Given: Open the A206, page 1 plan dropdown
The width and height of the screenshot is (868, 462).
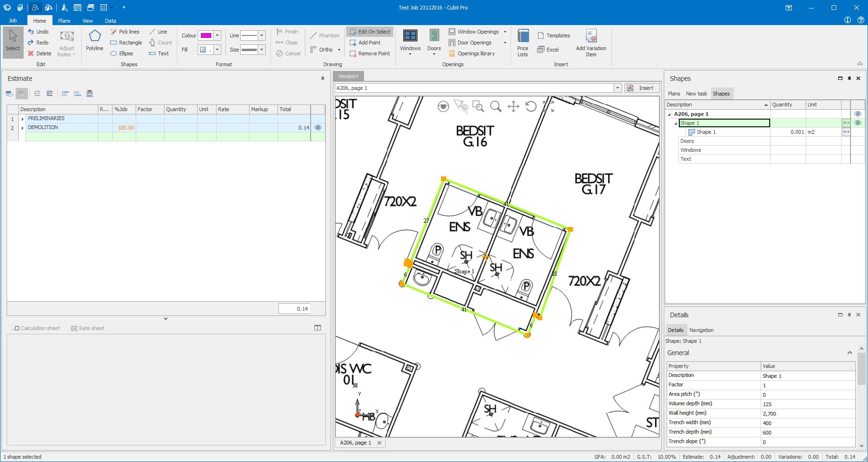Looking at the screenshot, I should click(617, 88).
